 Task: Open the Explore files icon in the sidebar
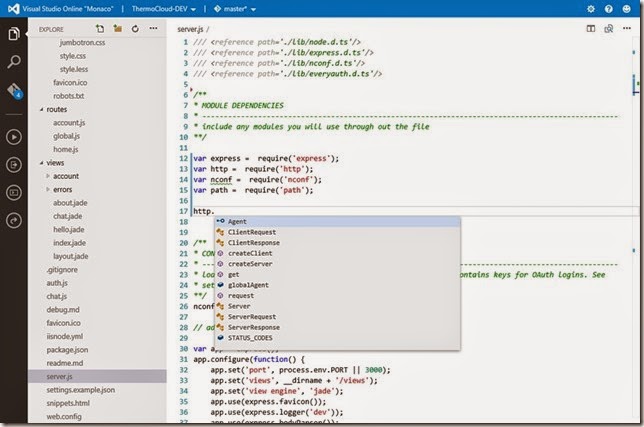click(14, 34)
